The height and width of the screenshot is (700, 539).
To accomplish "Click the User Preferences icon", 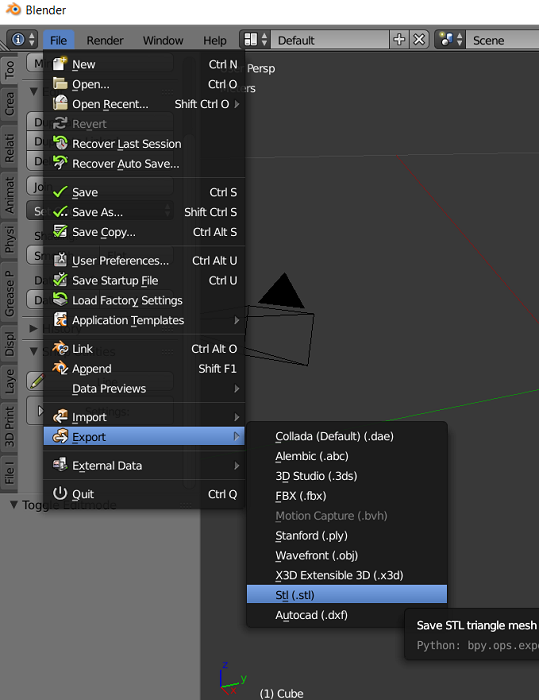I will [x=60, y=260].
